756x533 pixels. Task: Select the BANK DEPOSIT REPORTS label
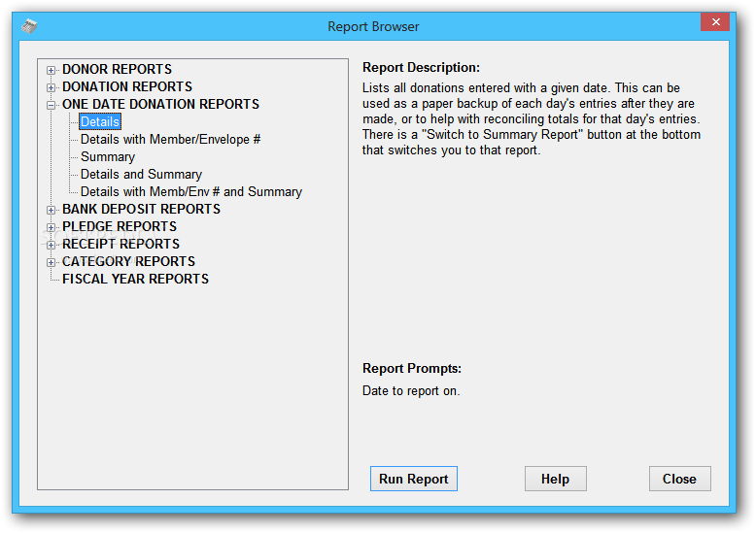click(x=141, y=209)
